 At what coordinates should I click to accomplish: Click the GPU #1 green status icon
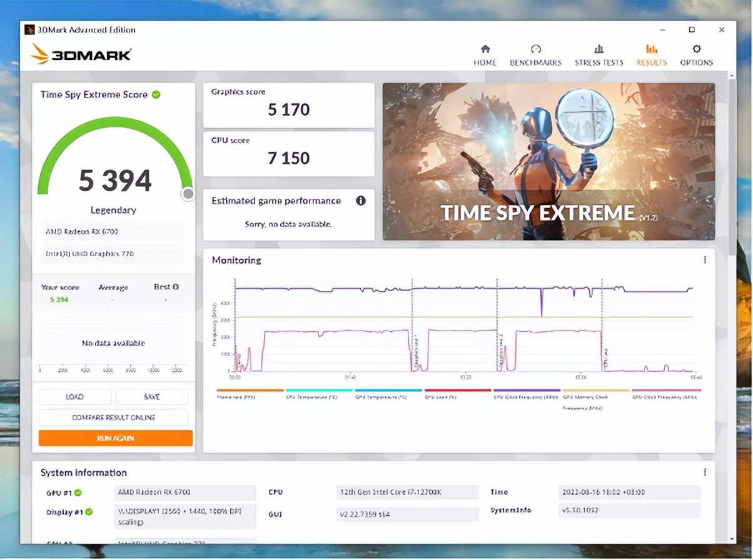point(78,492)
